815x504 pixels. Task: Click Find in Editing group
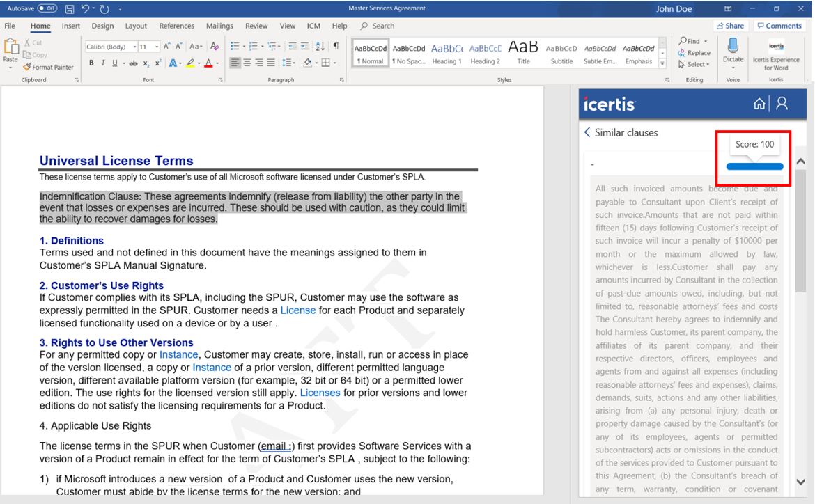pyautogui.click(x=693, y=41)
